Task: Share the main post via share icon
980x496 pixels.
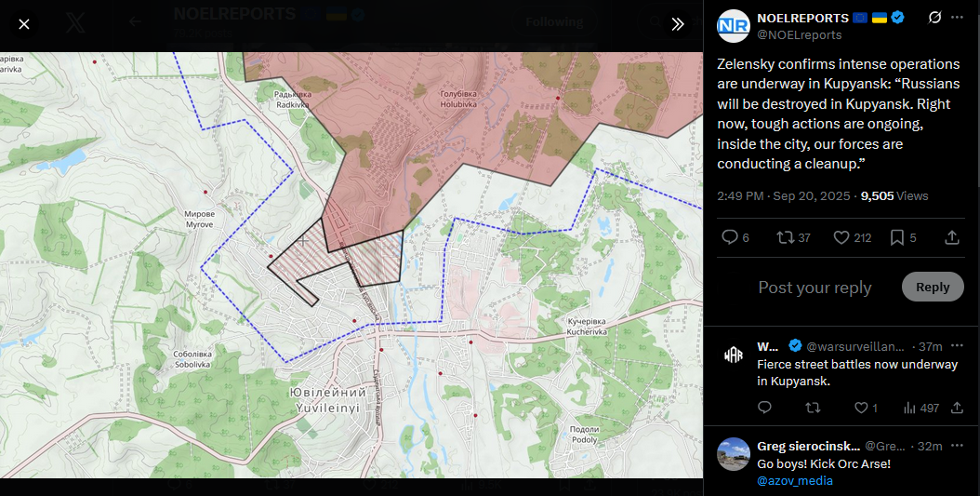Action: [952, 237]
